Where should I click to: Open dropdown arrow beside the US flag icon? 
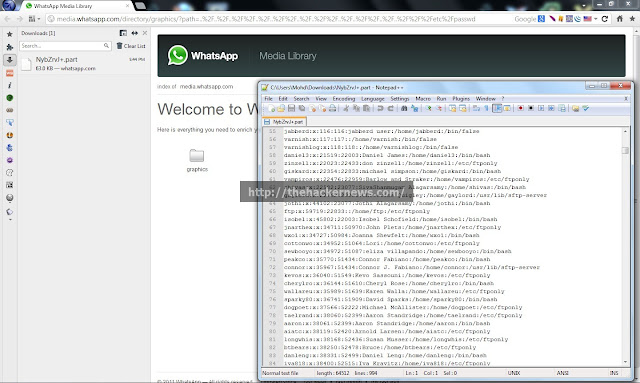tap(596, 19)
